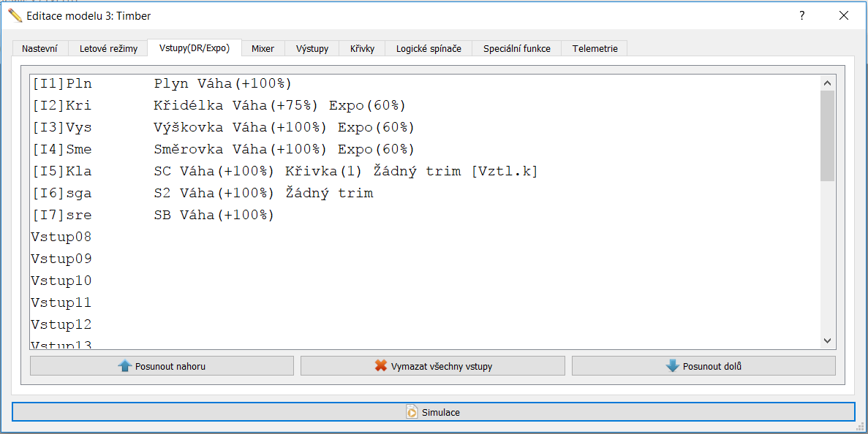Viewport: 868px width, 434px height.
Task: Click the blue up arrow icon
Action: click(124, 366)
